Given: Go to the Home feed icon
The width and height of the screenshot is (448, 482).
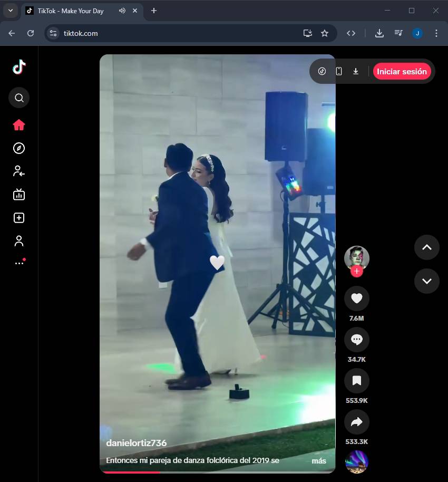Looking at the screenshot, I should tap(19, 125).
